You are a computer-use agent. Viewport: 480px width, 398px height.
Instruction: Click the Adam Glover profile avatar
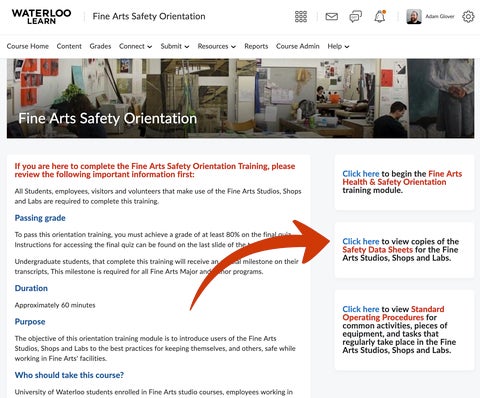(x=414, y=16)
